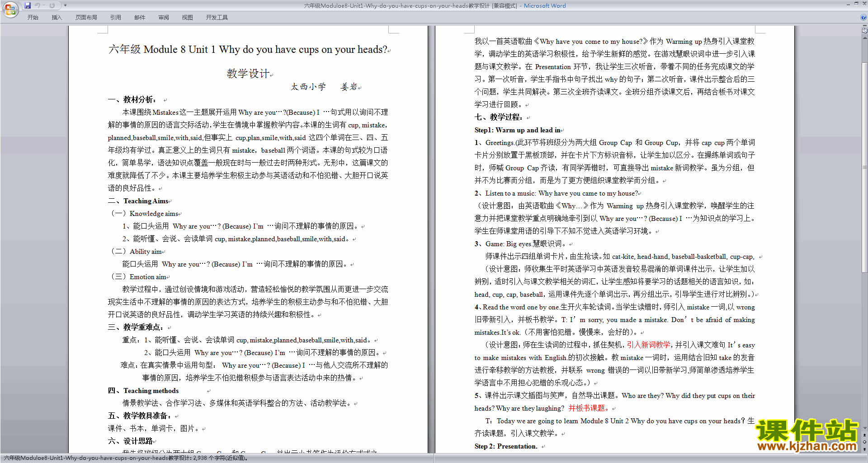
Task: Save the document from Quick Access Toolbar
Action: tap(28, 5)
